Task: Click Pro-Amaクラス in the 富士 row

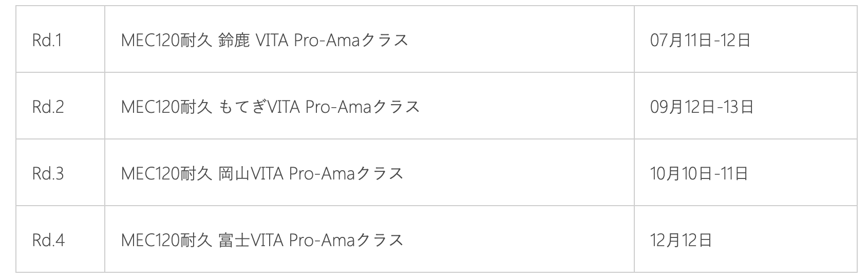Action: [346, 240]
